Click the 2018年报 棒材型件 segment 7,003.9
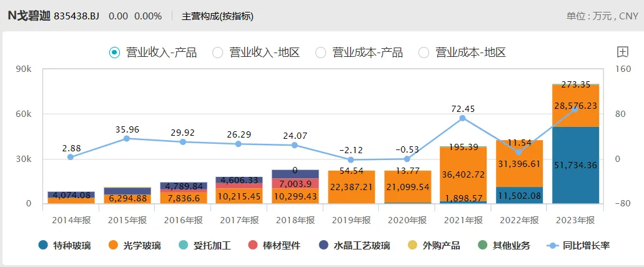 (295, 183)
